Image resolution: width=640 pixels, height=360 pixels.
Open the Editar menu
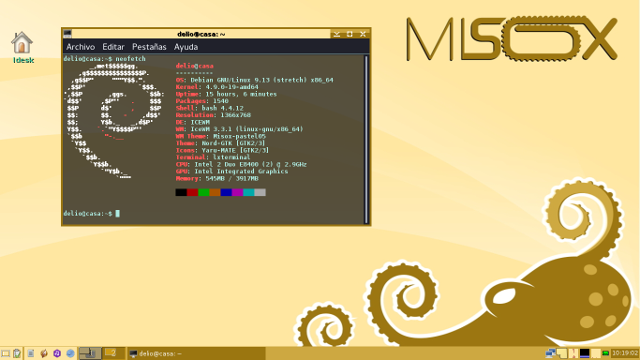coord(113,47)
